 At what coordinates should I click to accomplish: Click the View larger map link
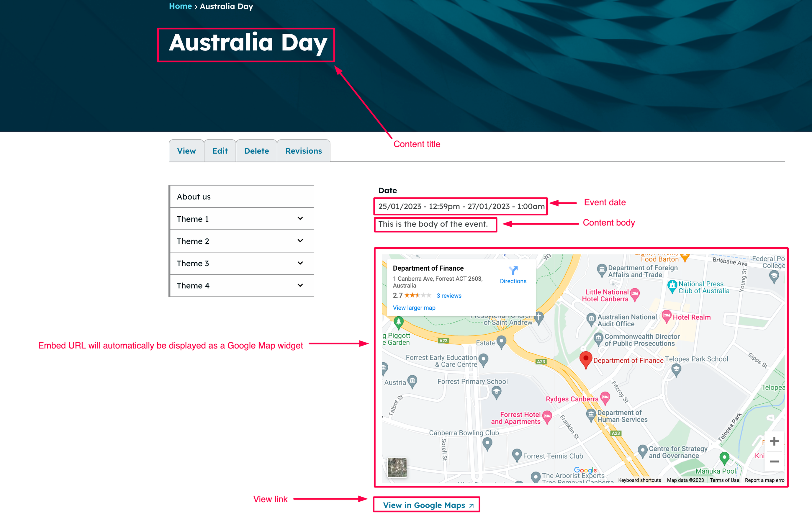point(414,307)
